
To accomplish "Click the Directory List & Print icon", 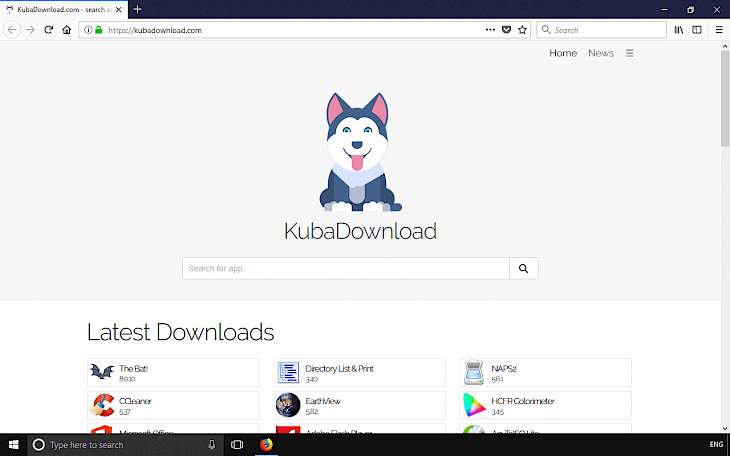I will pyautogui.click(x=288, y=373).
